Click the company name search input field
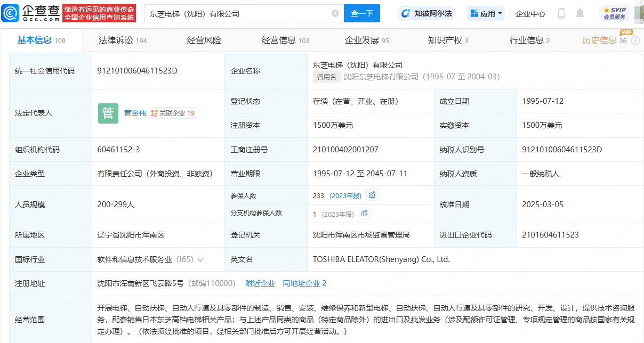This screenshot has width=644, height=343. pyautogui.click(x=237, y=13)
